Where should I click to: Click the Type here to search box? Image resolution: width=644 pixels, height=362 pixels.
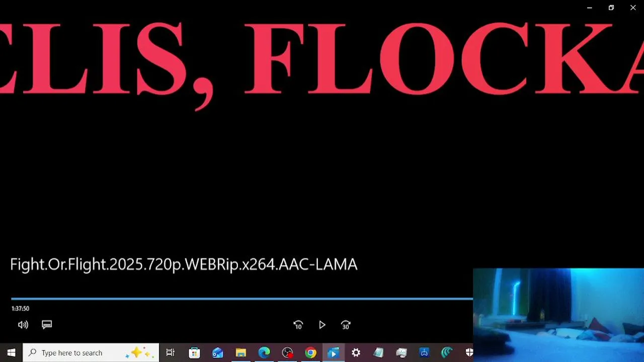click(91, 353)
